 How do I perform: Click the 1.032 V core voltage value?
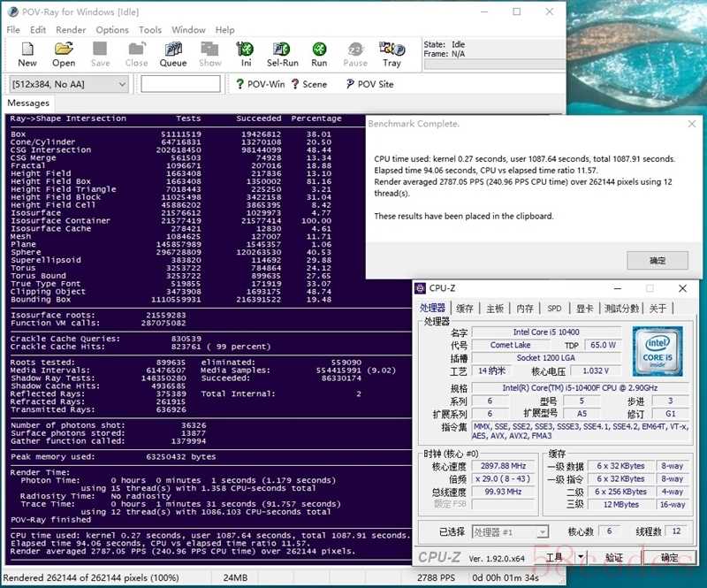[596, 371]
